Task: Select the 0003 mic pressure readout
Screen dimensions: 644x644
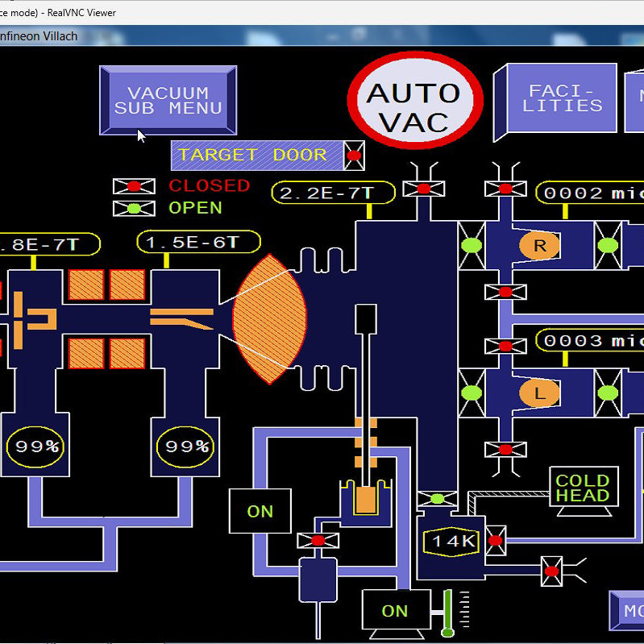Action: (590, 340)
